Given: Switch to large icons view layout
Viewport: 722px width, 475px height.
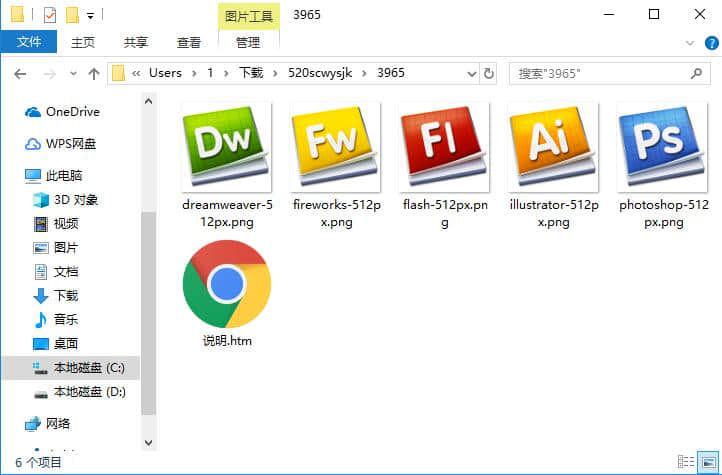Looking at the screenshot, I should [x=708, y=462].
